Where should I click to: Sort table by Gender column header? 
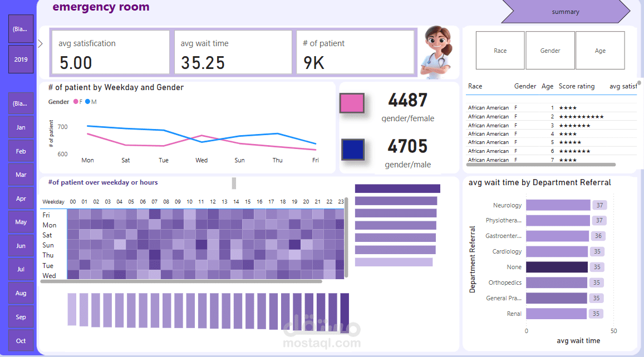point(525,86)
